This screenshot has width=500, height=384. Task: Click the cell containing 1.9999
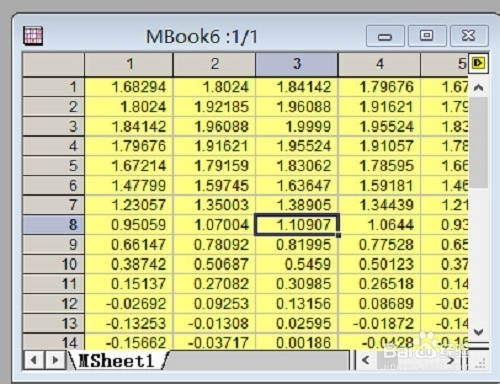[297, 126]
